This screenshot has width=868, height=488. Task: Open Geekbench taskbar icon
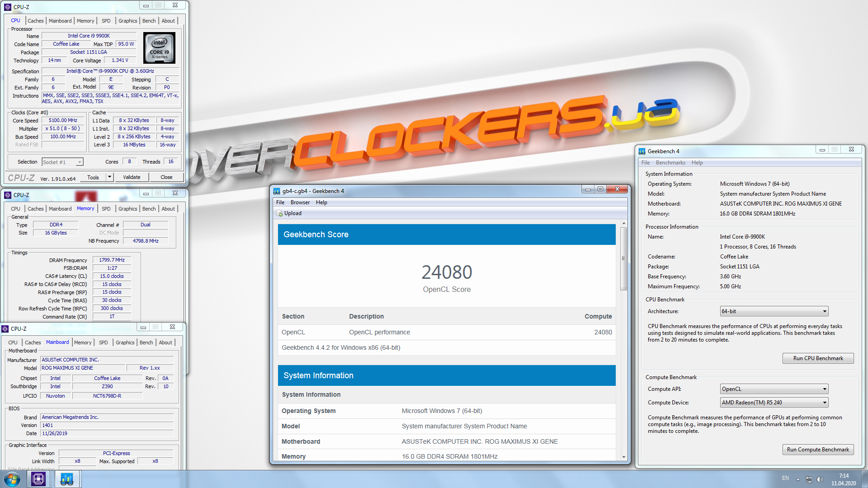coord(67,479)
